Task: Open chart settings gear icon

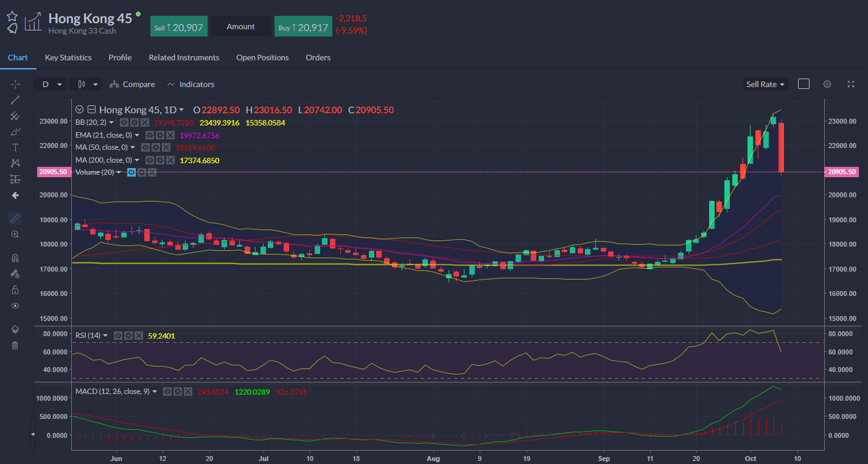Action: (827, 84)
